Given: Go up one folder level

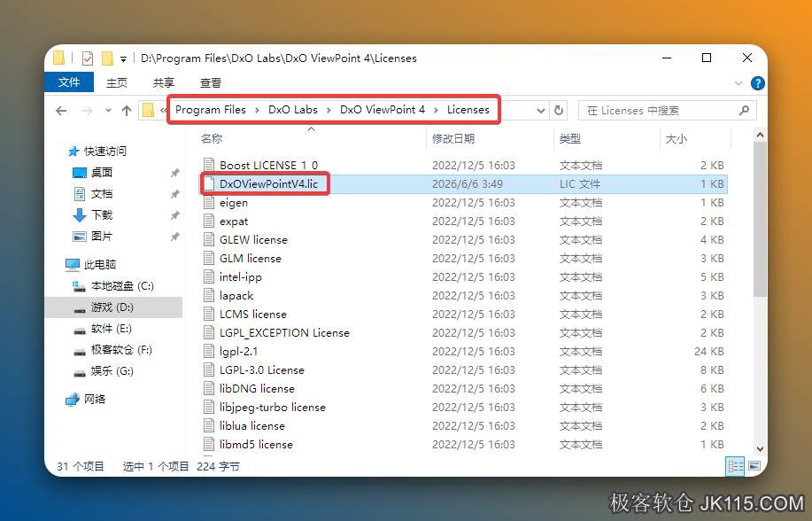Looking at the screenshot, I should click(x=127, y=111).
